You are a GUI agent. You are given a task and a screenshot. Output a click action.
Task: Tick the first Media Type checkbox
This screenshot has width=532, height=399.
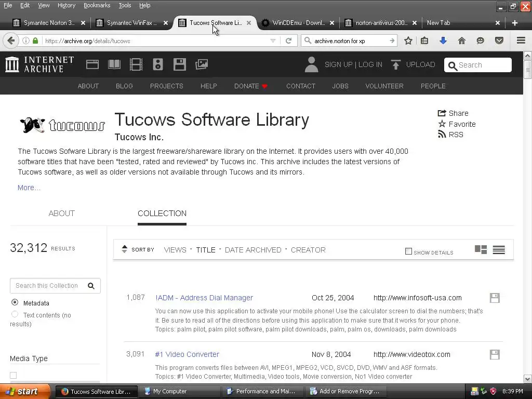[13, 375]
